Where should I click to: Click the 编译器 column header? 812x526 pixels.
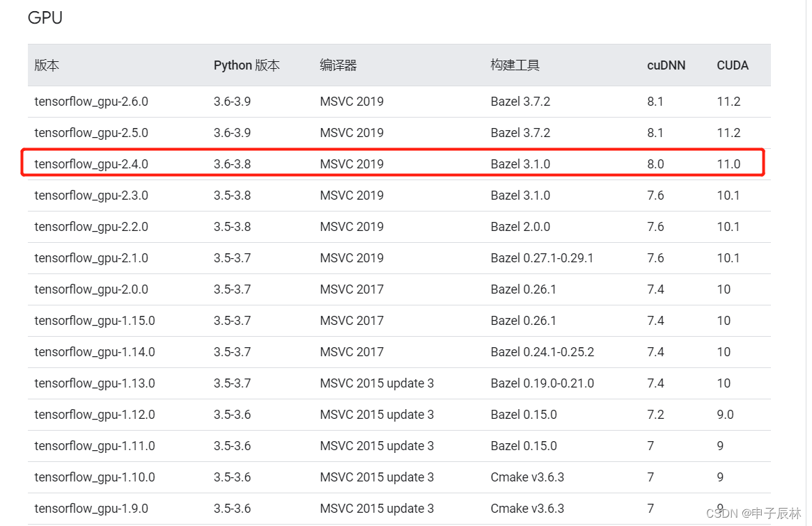pyautogui.click(x=338, y=65)
